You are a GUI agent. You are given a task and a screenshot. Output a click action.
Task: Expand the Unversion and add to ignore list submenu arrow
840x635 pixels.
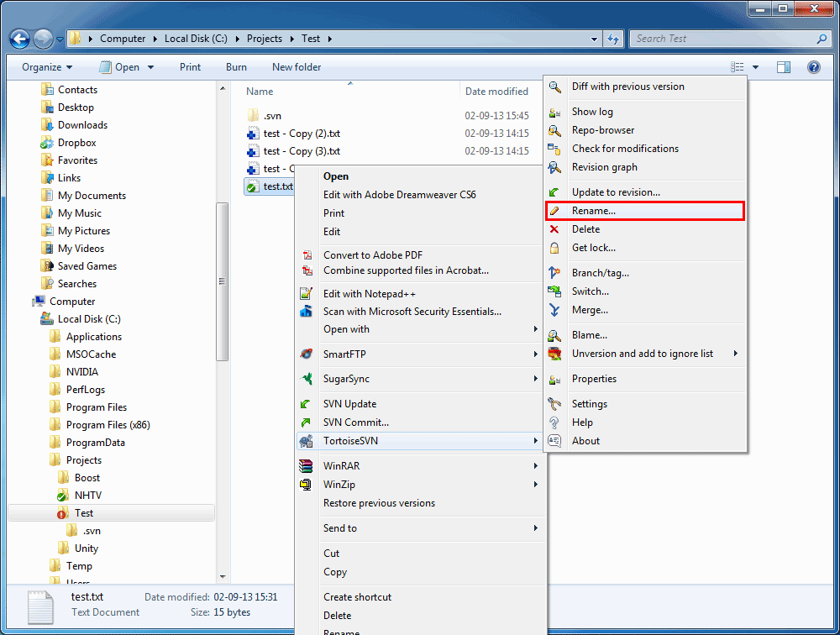736,353
